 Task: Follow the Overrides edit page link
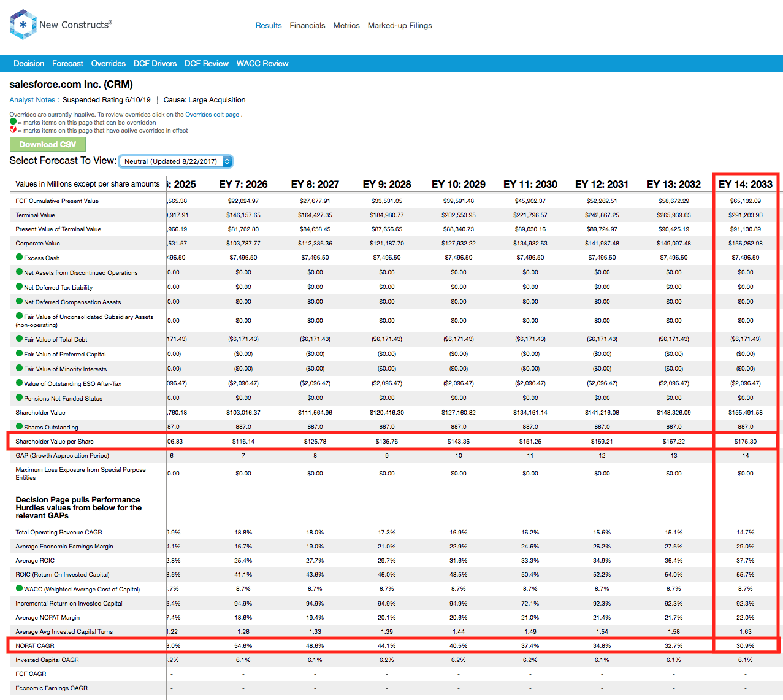(x=212, y=115)
